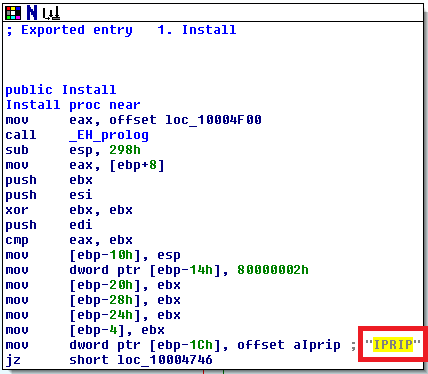The height and width of the screenshot is (374, 428).
Task: Select the 'mov [ebp-20h], ebx' line
Action: pos(93,285)
